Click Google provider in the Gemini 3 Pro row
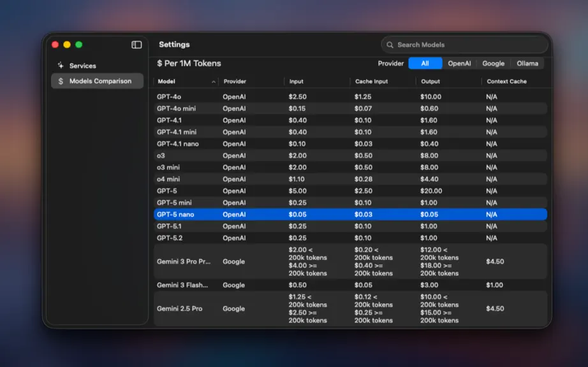This screenshot has width=588, height=367. tap(233, 261)
